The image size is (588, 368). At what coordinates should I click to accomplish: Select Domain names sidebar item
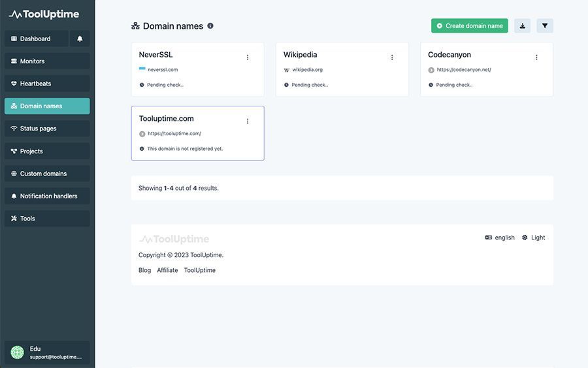[x=47, y=106]
